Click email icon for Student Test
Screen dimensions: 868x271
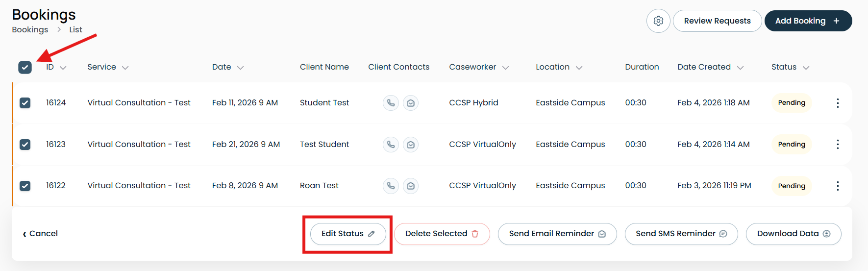point(411,103)
